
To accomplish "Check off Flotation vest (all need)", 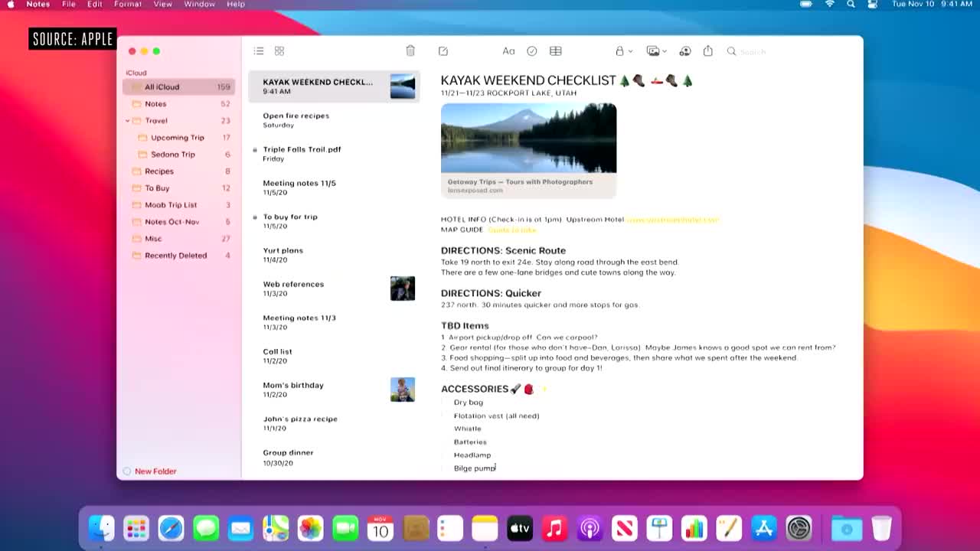I will pyautogui.click(x=445, y=416).
